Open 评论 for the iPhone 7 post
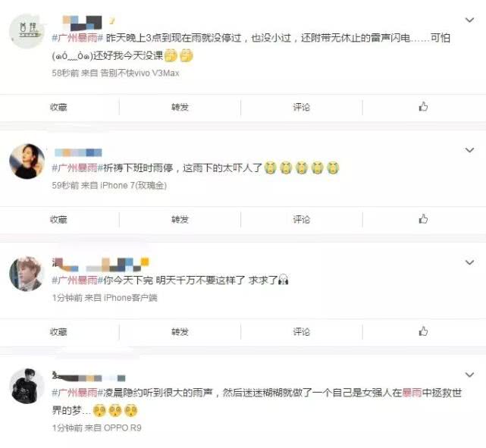 point(302,220)
